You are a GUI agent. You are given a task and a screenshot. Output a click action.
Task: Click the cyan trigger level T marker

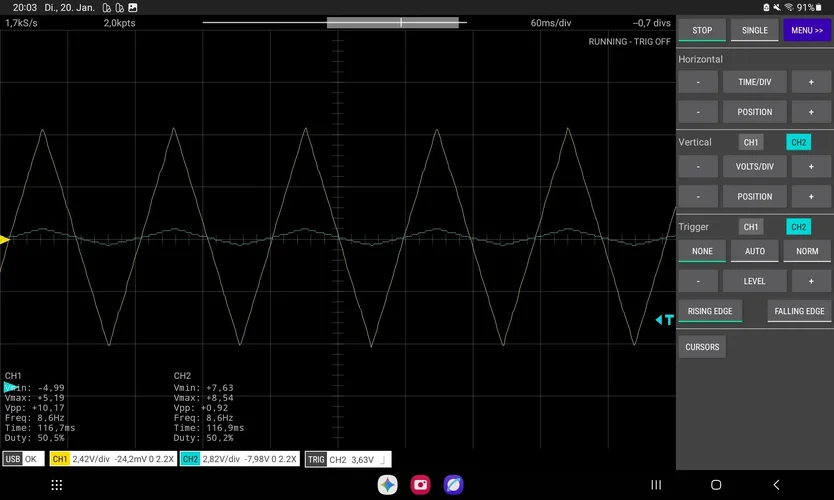665,320
